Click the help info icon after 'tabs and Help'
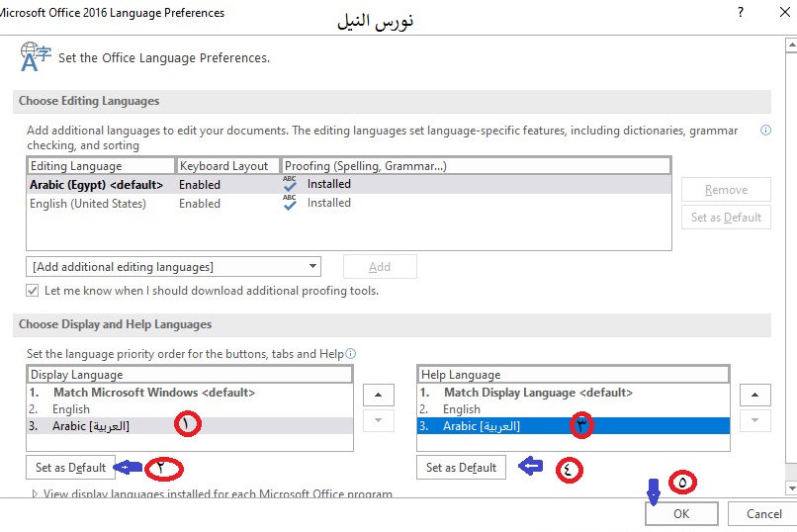The width and height of the screenshot is (797, 532). tap(350, 354)
